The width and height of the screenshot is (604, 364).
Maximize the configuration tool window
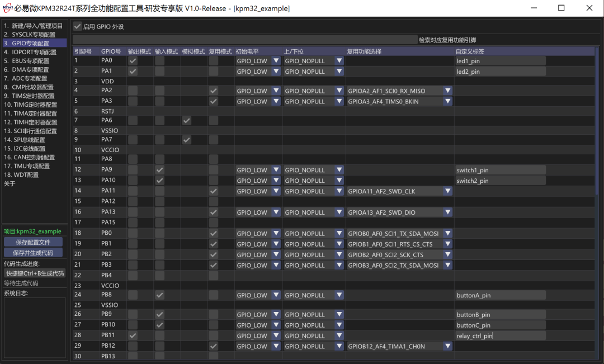[561, 8]
